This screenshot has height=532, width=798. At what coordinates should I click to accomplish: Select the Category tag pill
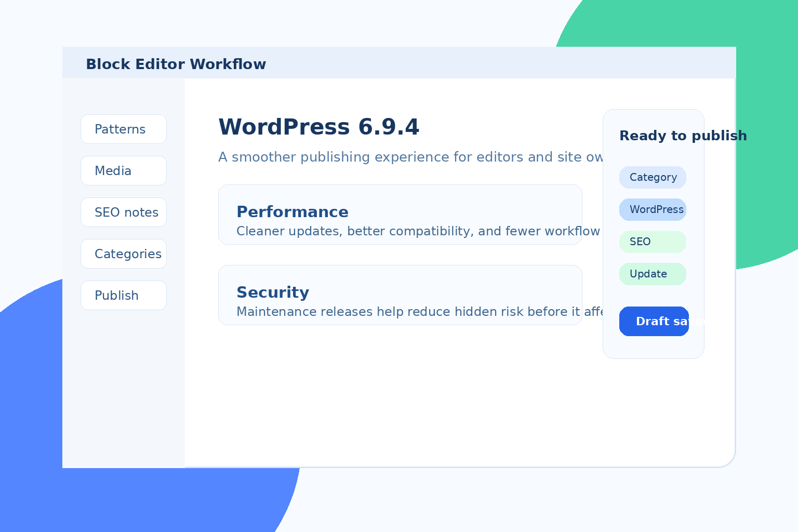click(653, 177)
